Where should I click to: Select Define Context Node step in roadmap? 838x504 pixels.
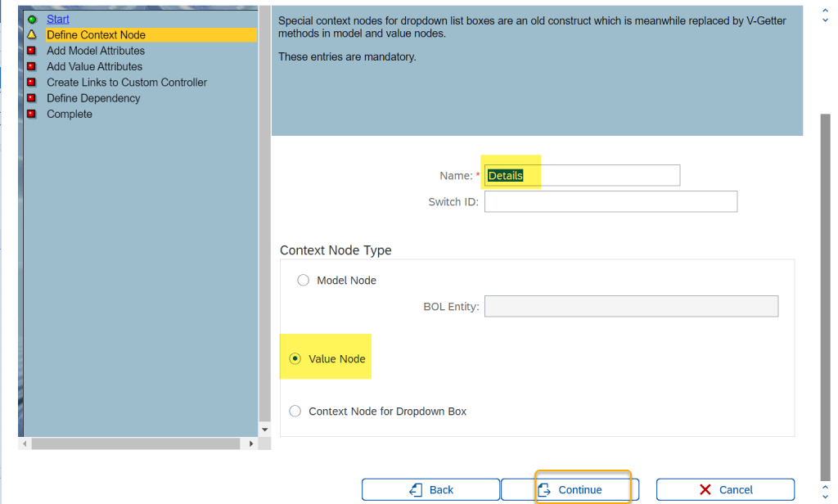click(x=96, y=35)
